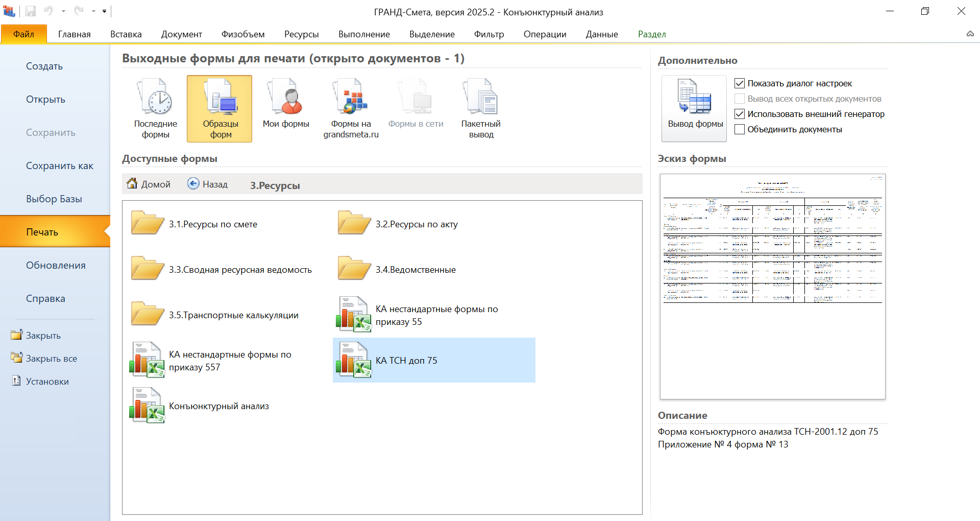
Task: Select the Образцы форм sample forms icon
Action: tap(219, 109)
